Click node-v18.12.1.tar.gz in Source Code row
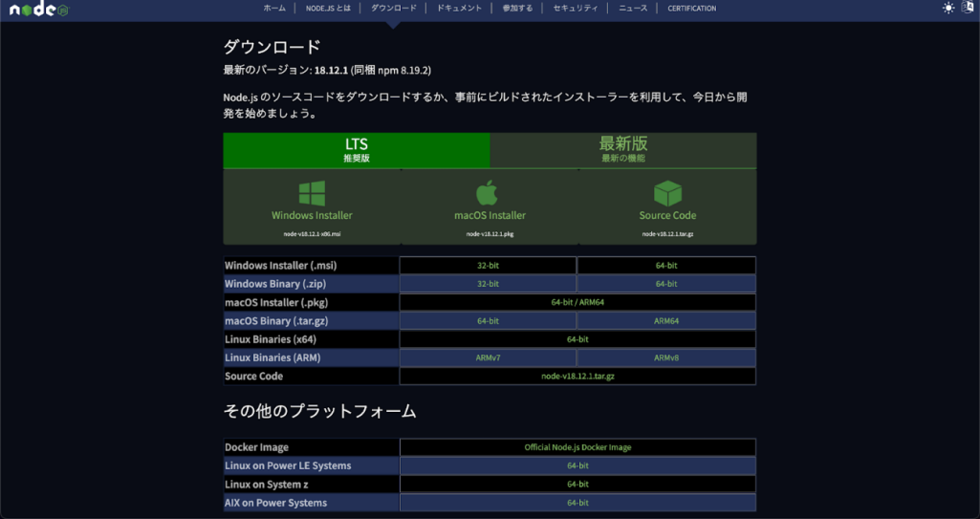 tap(577, 376)
